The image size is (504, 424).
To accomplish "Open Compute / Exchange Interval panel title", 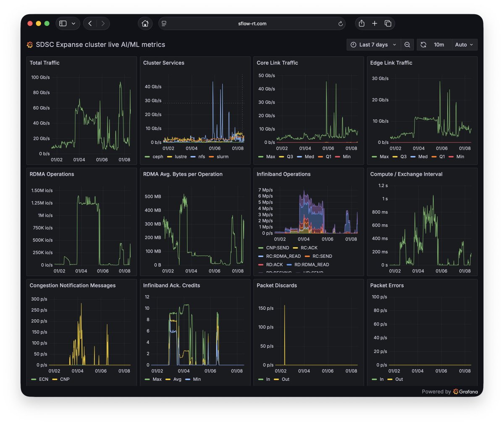I will (x=406, y=174).
